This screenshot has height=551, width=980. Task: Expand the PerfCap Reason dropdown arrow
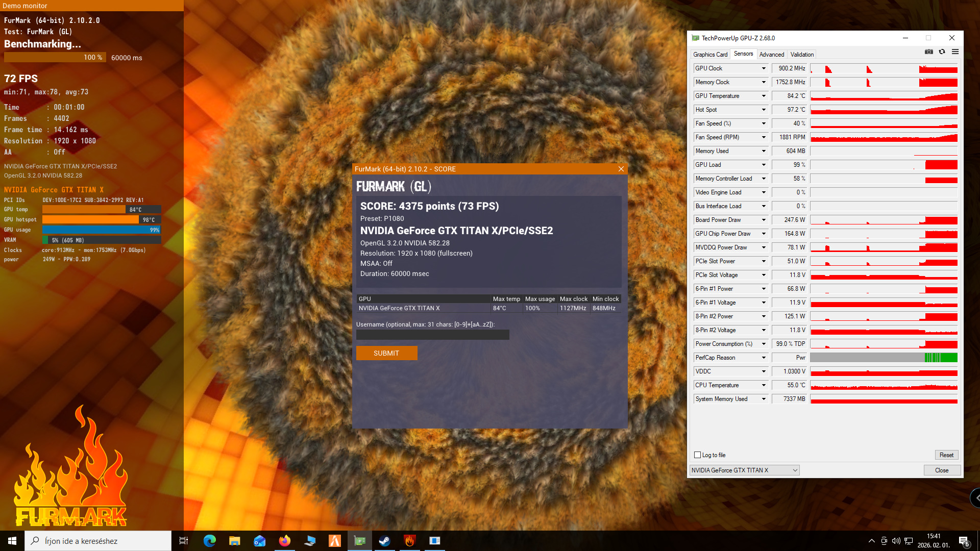click(764, 358)
